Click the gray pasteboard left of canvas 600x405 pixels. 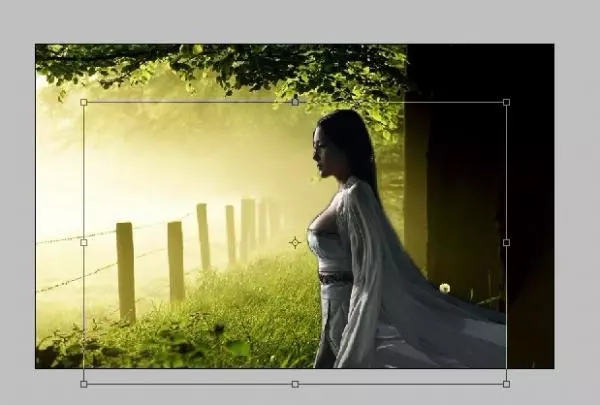17,200
